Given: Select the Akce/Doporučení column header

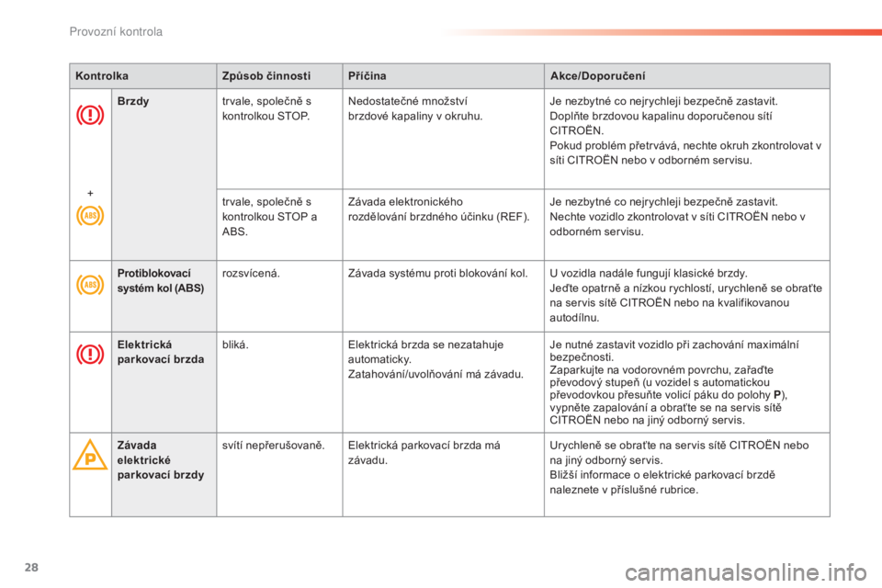Looking at the screenshot, I should [x=687, y=76].
